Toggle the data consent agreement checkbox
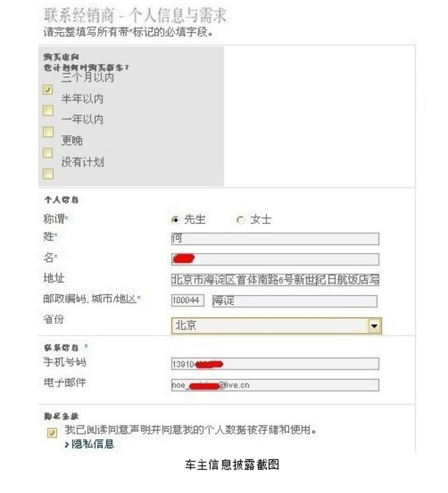This screenshot has width=448, height=493. click(x=52, y=433)
